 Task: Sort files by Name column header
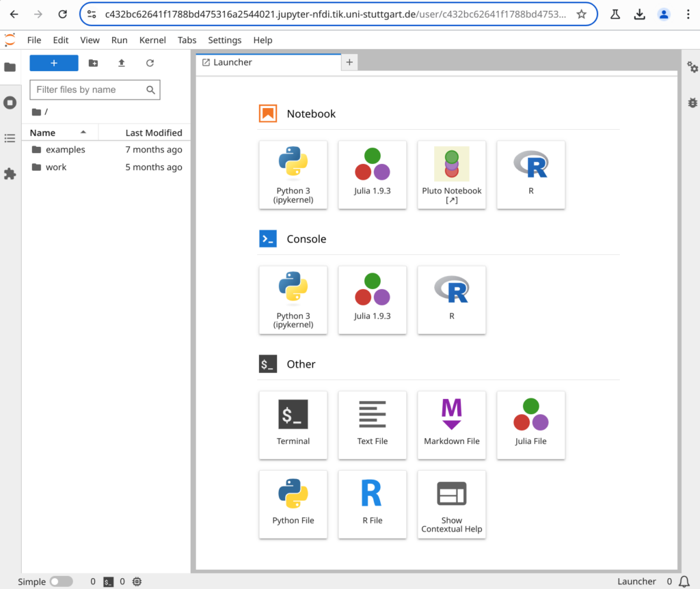43,133
